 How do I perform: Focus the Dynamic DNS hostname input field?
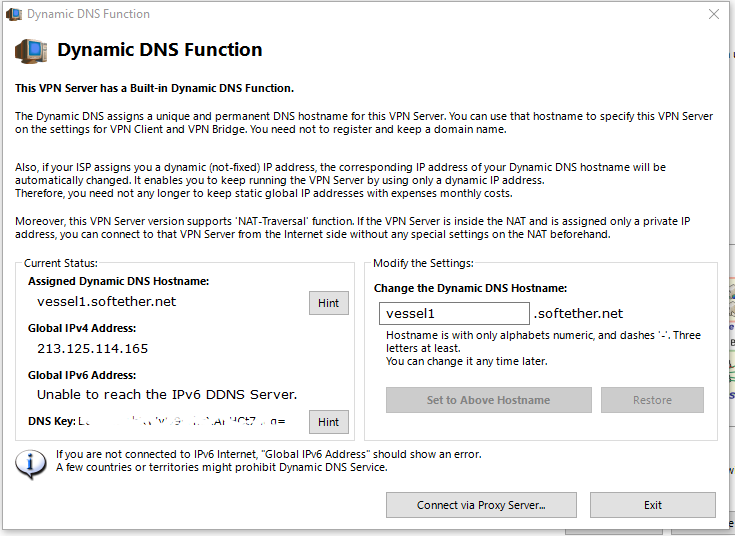pyautogui.click(x=454, y=313)
